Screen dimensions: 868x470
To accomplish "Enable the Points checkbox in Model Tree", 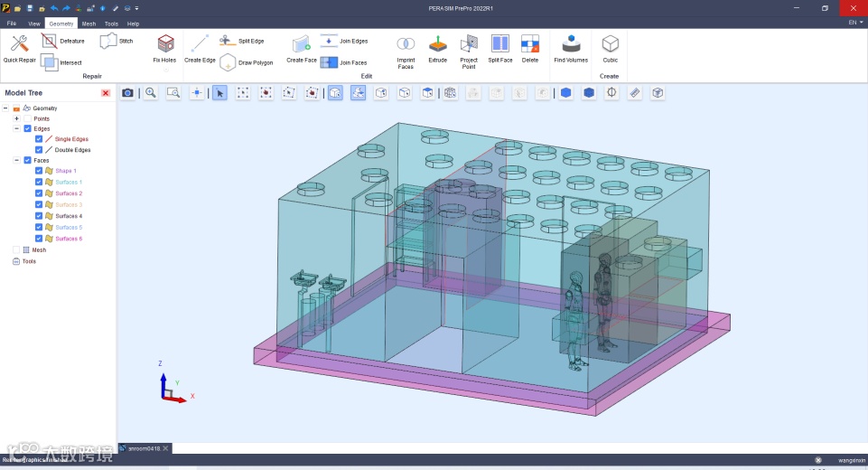I will coord(27,118).
